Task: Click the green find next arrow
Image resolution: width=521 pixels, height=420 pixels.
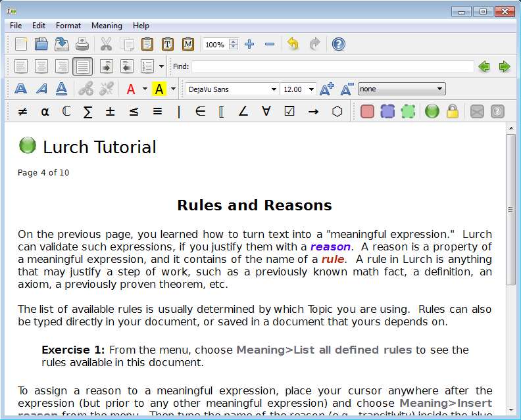Action: tap(505, 66)
